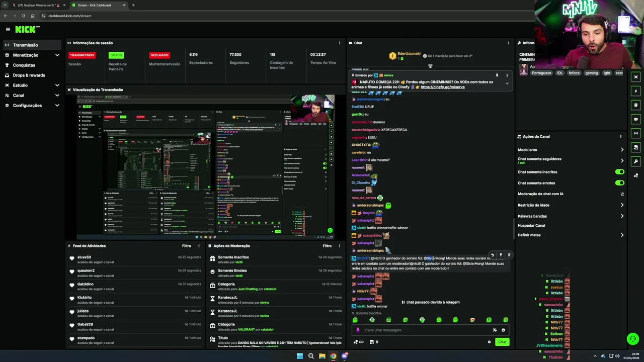Click the green help button in bottom corner

coord(632,339)
